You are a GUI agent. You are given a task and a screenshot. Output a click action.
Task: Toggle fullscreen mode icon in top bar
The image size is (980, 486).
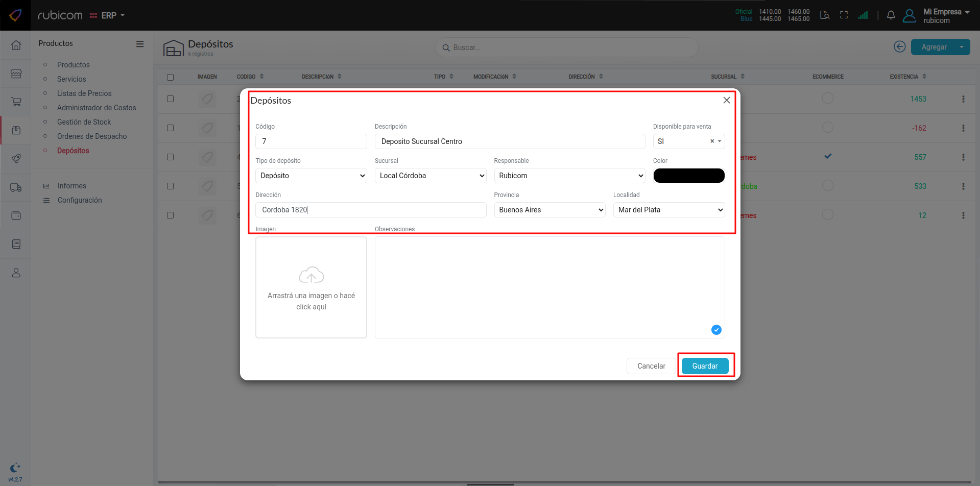pyautogui.click(x=844, y=15)
